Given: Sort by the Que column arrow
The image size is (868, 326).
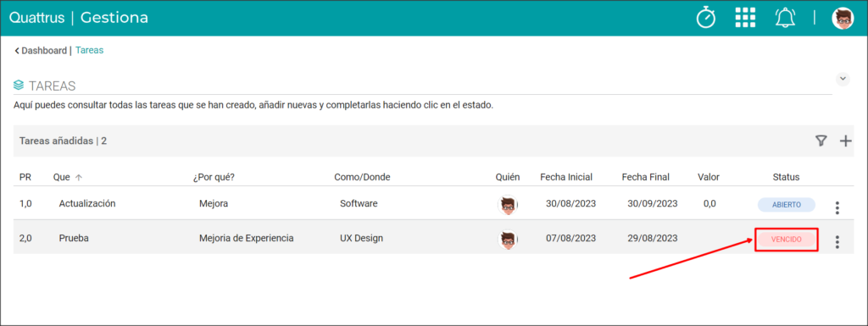Looking at the screenshot, I should (79, 177).
